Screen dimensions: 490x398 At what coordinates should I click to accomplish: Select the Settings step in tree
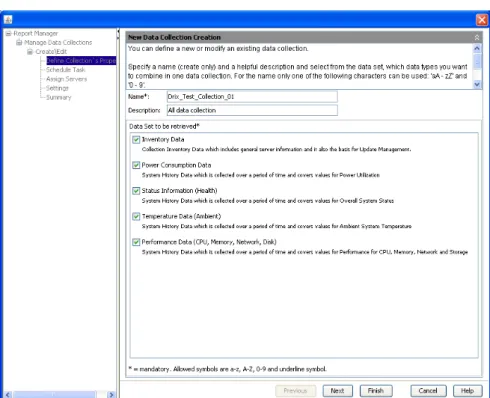[x=57, y=88]
